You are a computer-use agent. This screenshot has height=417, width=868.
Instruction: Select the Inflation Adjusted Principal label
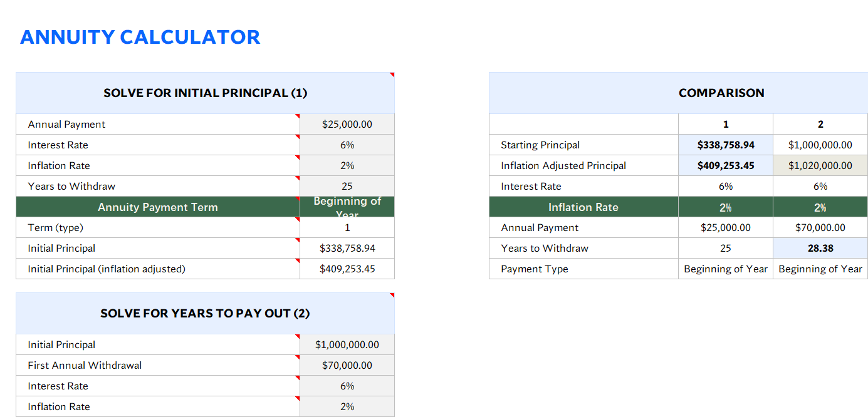click(x=583, y=165)
